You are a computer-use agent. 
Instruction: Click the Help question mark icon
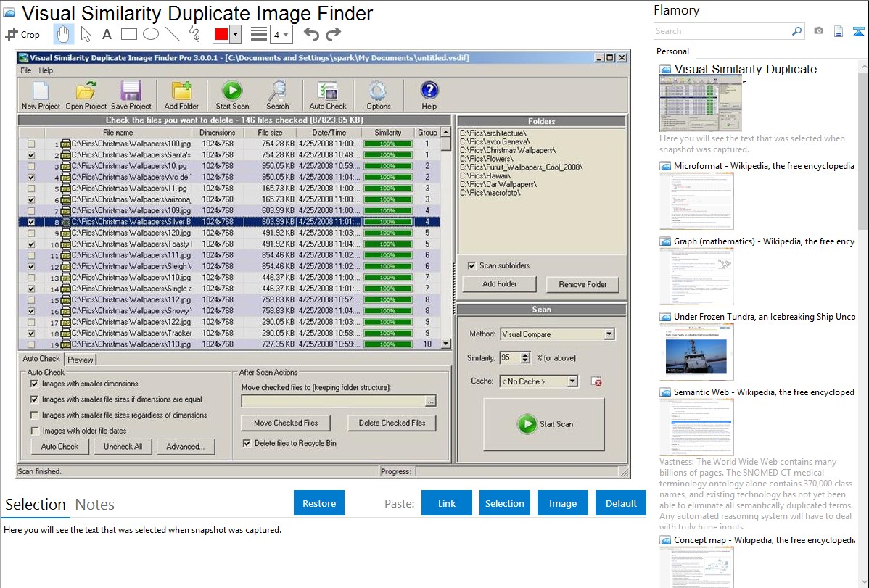(429, 95)
